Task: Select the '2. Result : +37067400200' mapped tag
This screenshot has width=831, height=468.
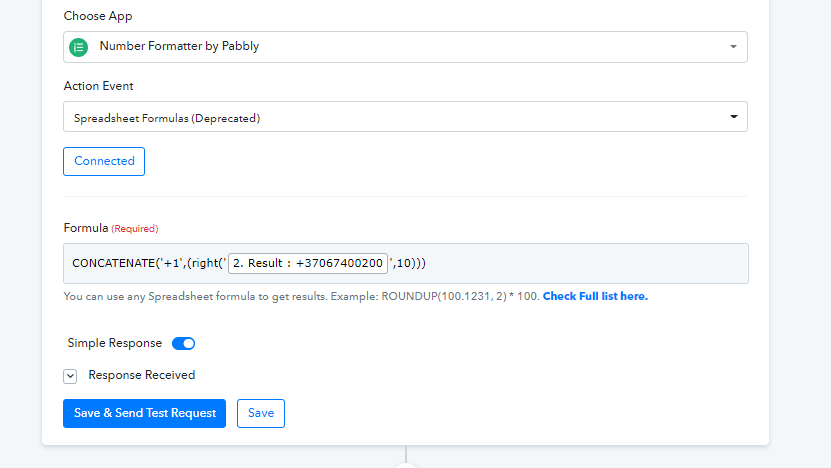Action: pos(308,263)
